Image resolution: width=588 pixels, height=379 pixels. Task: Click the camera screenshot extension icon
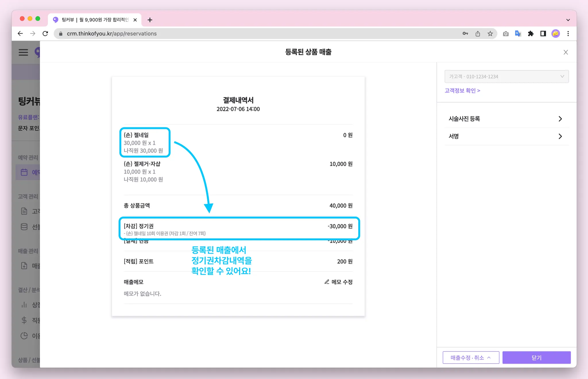click(506, 34)
